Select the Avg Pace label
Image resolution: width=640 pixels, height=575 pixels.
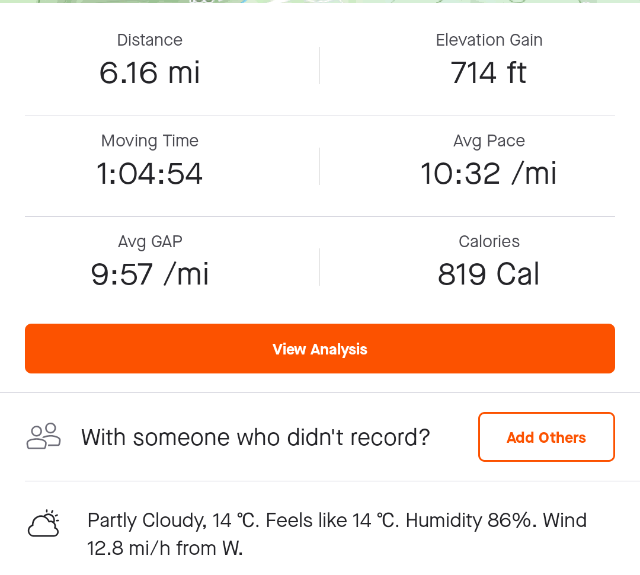(489, 141)
